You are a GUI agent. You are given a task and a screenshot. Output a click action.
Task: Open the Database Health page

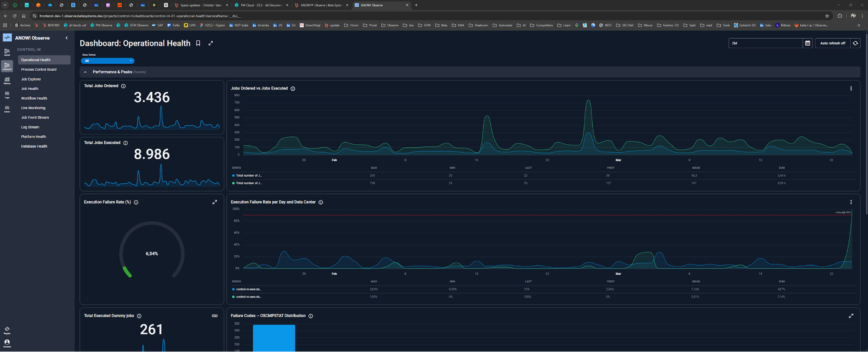pyautogui.click(x=34, y=146)
